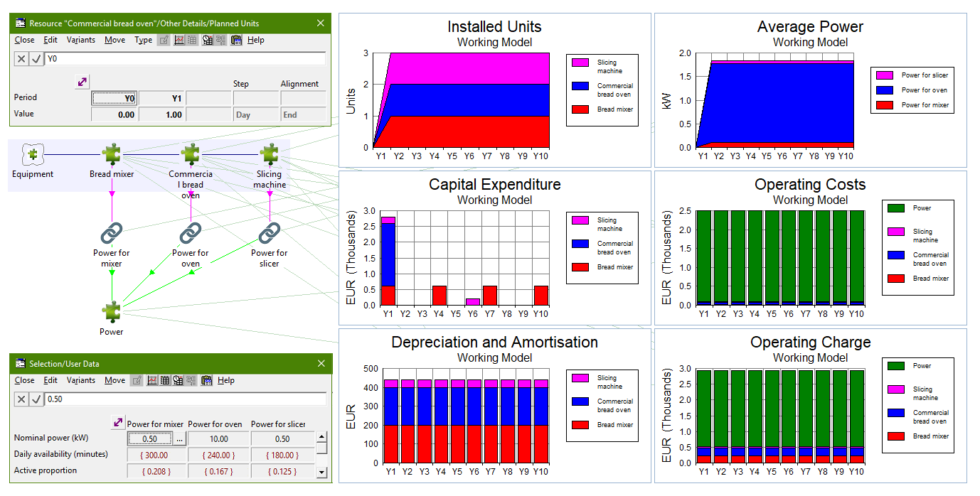Click the Depreciation and Amortisation chart title
The image size is (980, 496).
click(494, 343)
